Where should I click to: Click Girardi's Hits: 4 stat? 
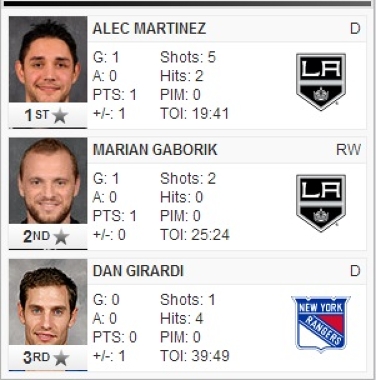pyautogui.click(x=182, y=318)
